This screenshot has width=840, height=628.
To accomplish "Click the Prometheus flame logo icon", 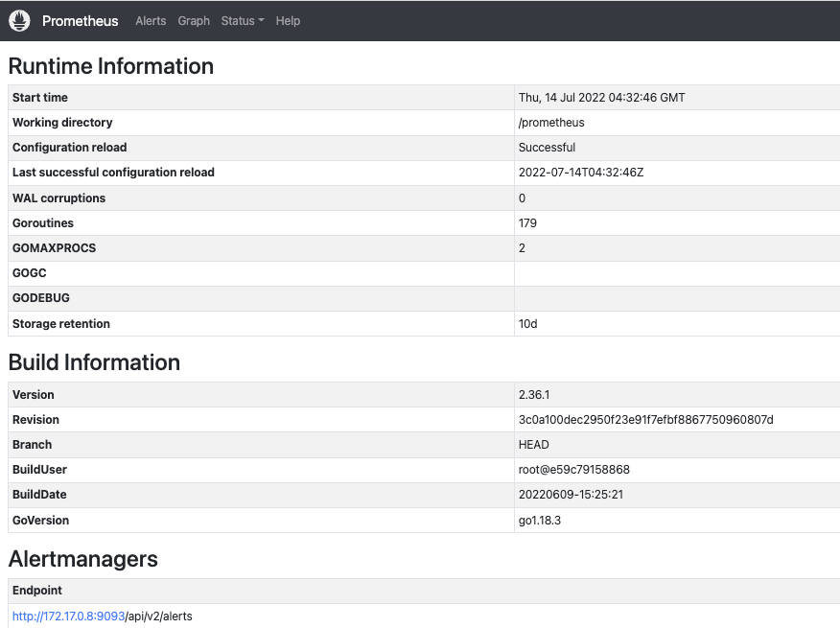I will pyautogui.click(x=19, y=21).
